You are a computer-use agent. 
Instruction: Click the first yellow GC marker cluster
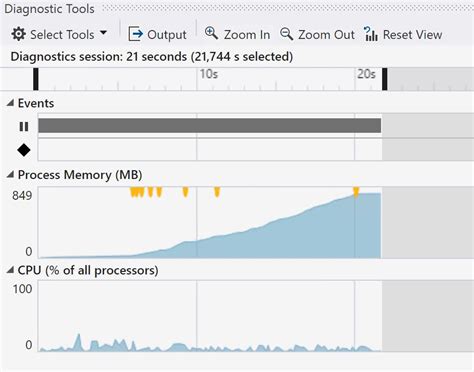coord(137,192)
